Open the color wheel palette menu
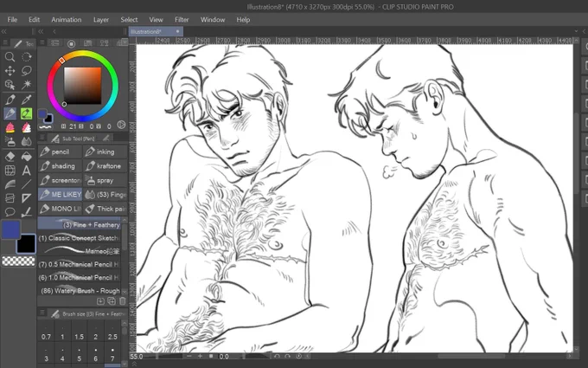Viewport: 588px width, 368px height. coord(42,42)
